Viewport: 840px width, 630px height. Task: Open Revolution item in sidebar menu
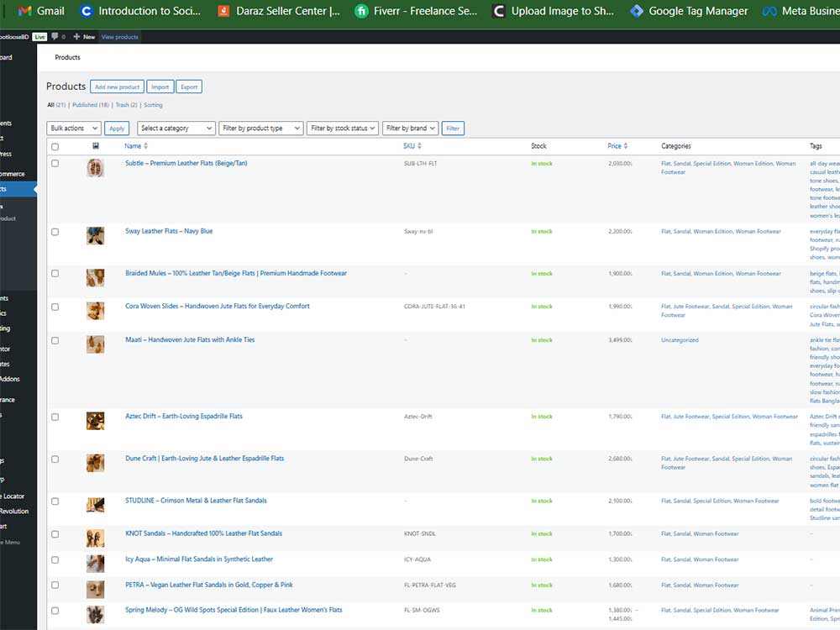click(14, 511)
